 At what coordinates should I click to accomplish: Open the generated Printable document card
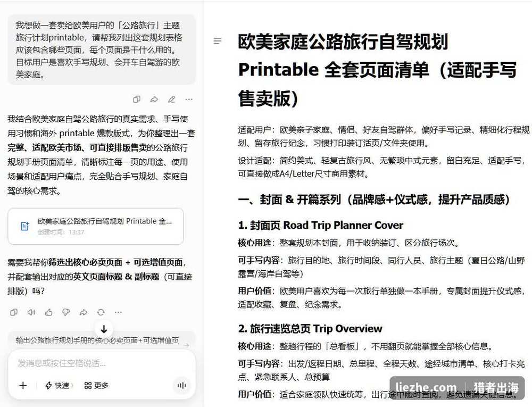(x=96, y=226)
